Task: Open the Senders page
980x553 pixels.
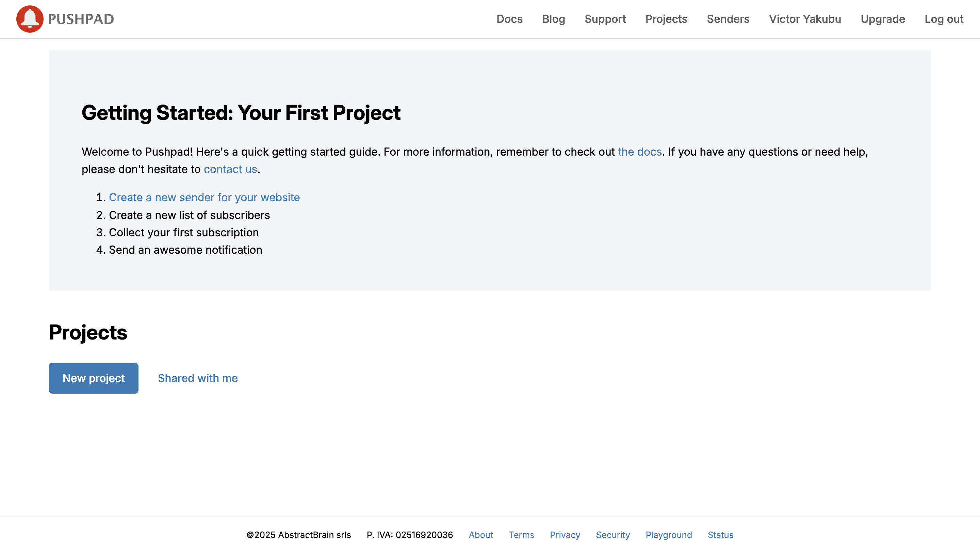Action: (728, 19)
